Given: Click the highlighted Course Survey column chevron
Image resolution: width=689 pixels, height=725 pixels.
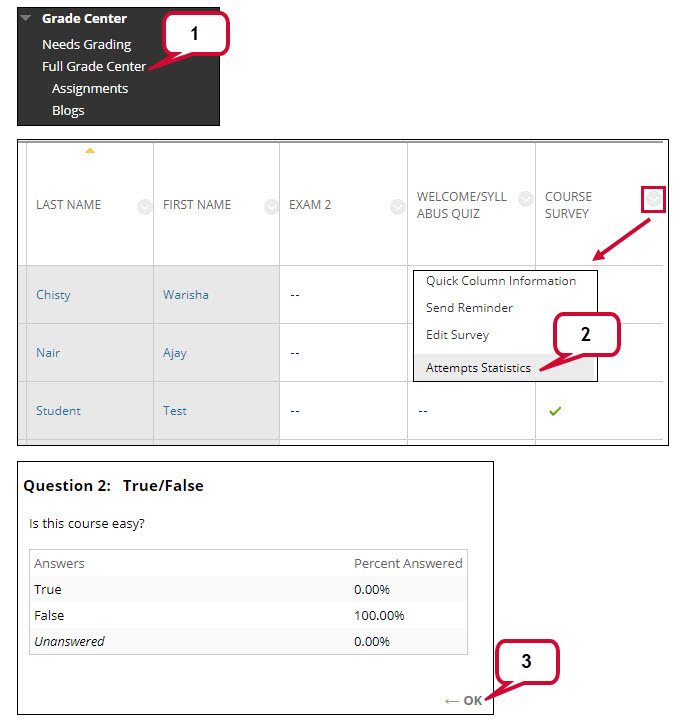Looking at the screenshot, I should [x=654, y=200].
